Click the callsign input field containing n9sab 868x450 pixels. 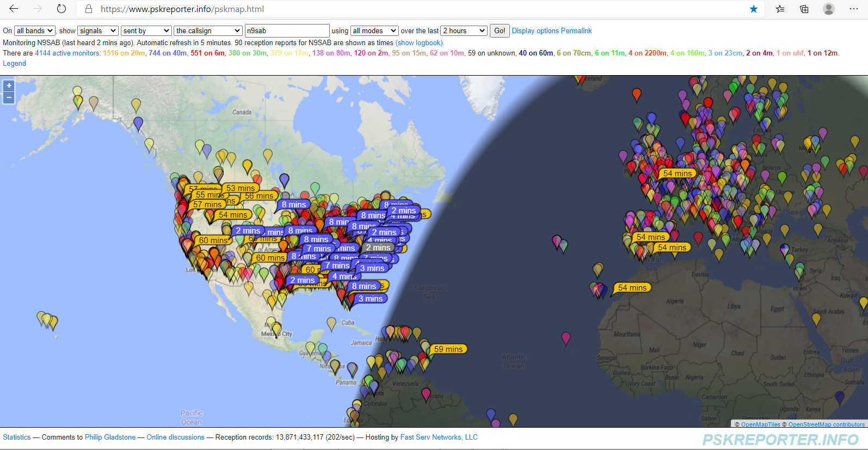pyautogui.click(x=287, y=31)
